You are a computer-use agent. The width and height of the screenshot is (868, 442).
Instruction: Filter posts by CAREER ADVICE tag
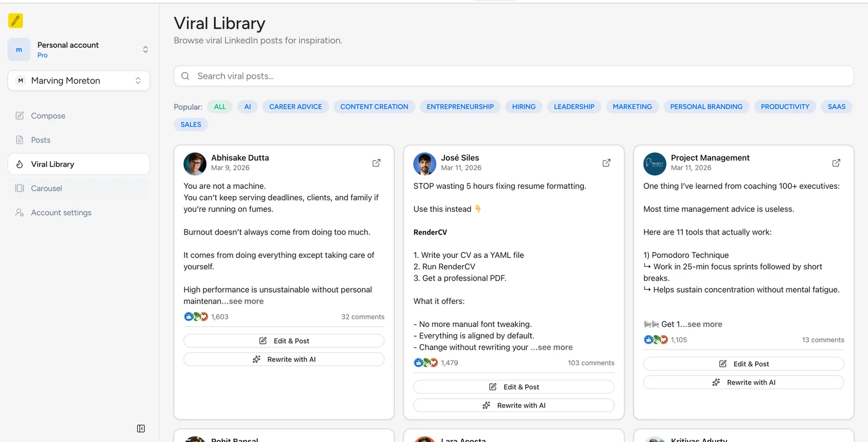click(x=295, y=107)
